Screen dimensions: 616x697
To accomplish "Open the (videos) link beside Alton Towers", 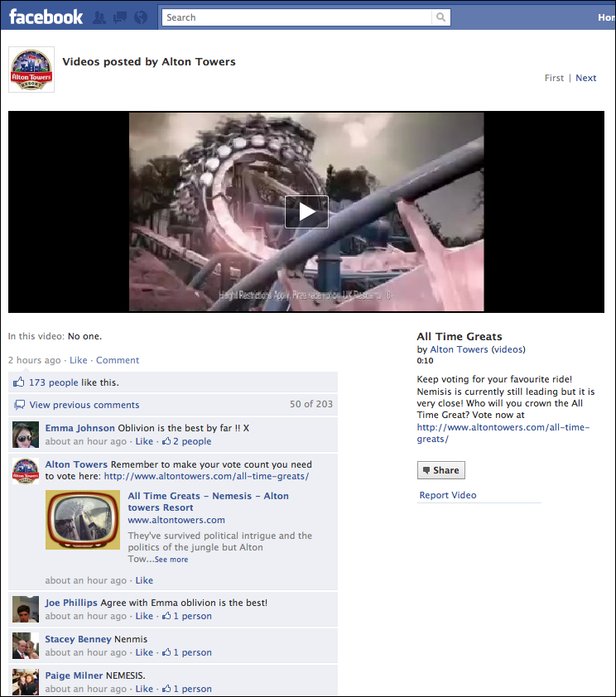I will [x=508, y=349].
